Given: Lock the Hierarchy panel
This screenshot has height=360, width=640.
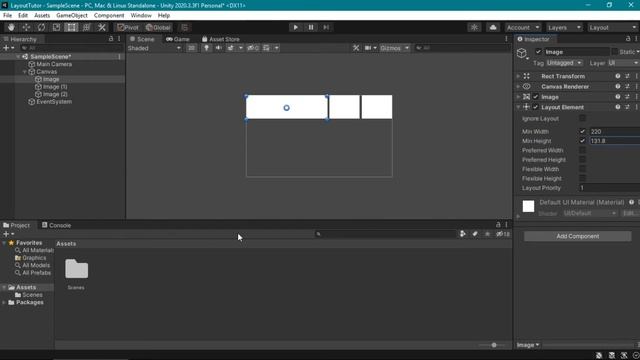Looking at the screenshot, I should click(111, 39).
